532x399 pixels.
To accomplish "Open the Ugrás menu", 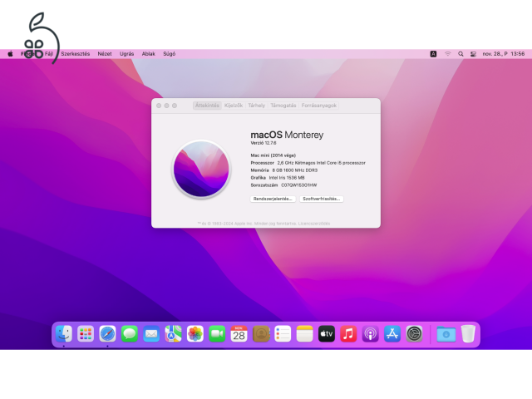I will pyautogui.click(x=126, y=53).
